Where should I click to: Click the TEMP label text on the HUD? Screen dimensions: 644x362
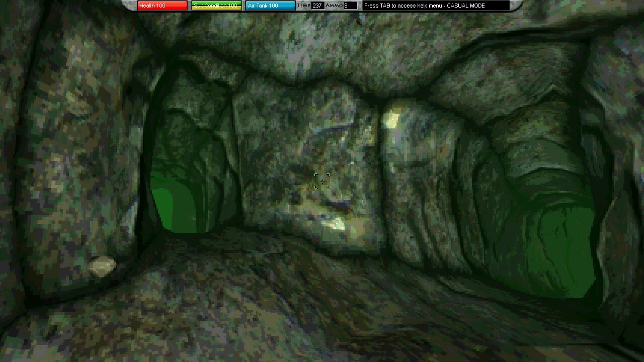tap(302, 7)
